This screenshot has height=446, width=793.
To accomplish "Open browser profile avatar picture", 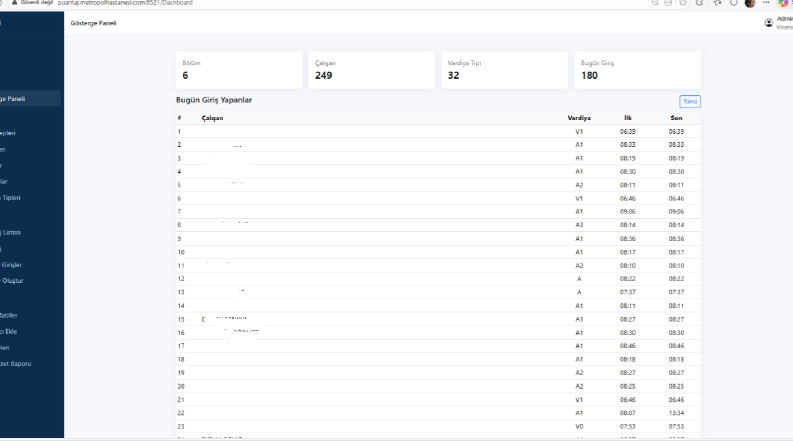I will click(x=750, y=3).
